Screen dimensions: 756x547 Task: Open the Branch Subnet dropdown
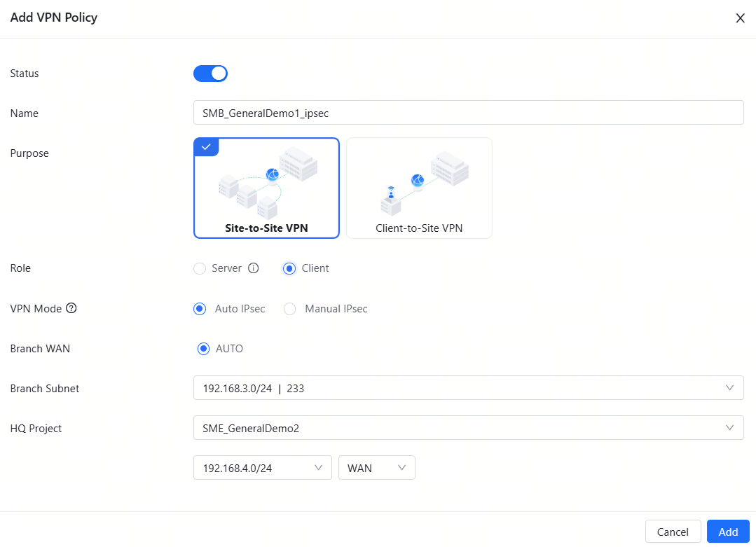(468, 388)
